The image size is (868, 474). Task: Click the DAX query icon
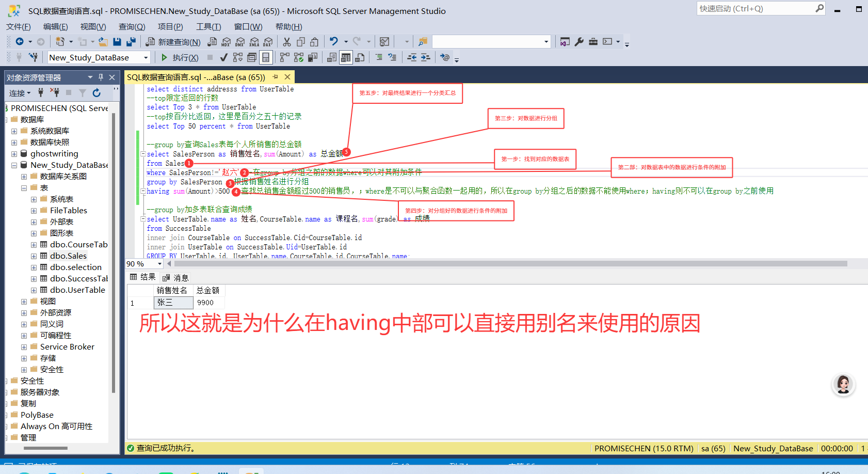268,42
